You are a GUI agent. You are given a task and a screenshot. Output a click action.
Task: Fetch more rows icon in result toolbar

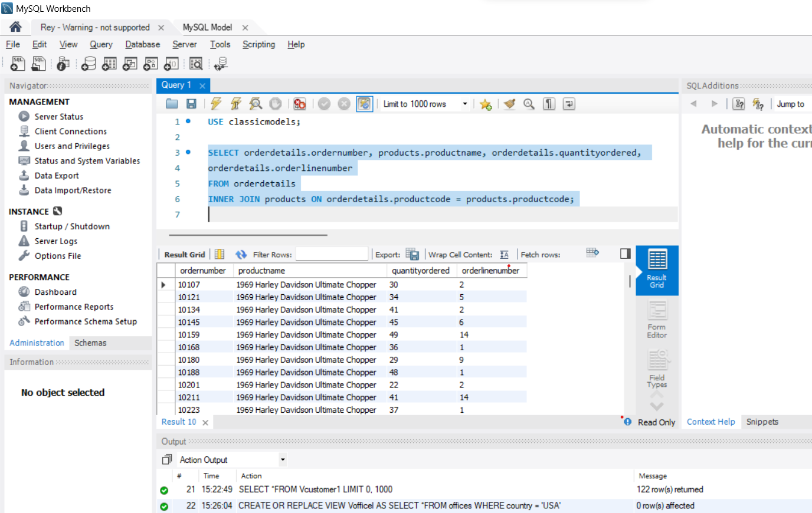592,252
